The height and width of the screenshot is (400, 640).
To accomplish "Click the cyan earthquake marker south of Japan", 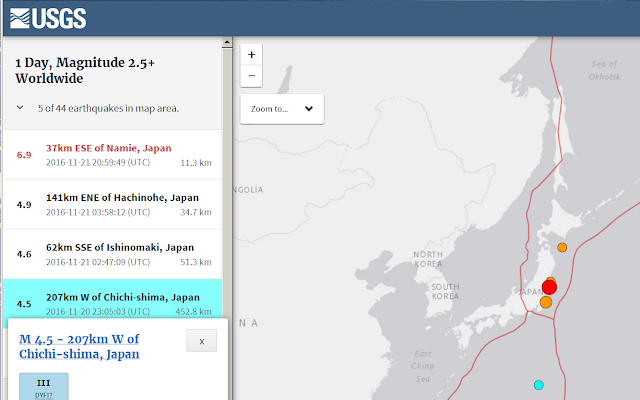I will 539,385.
